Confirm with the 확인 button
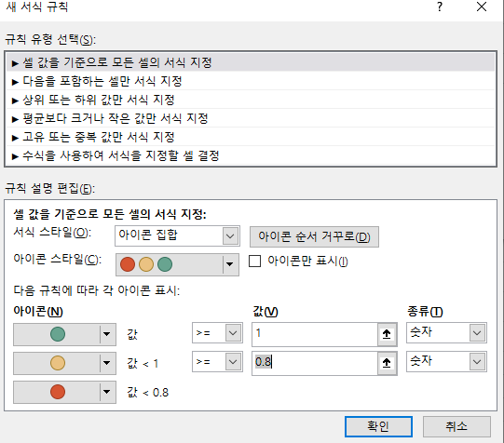504x443 pixels. (x=378, y=426)
